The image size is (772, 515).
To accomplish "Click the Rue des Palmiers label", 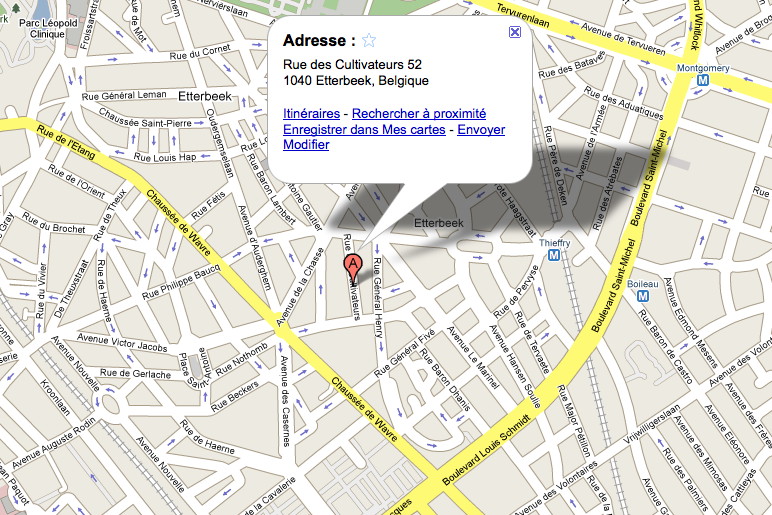I will point(684,477).
